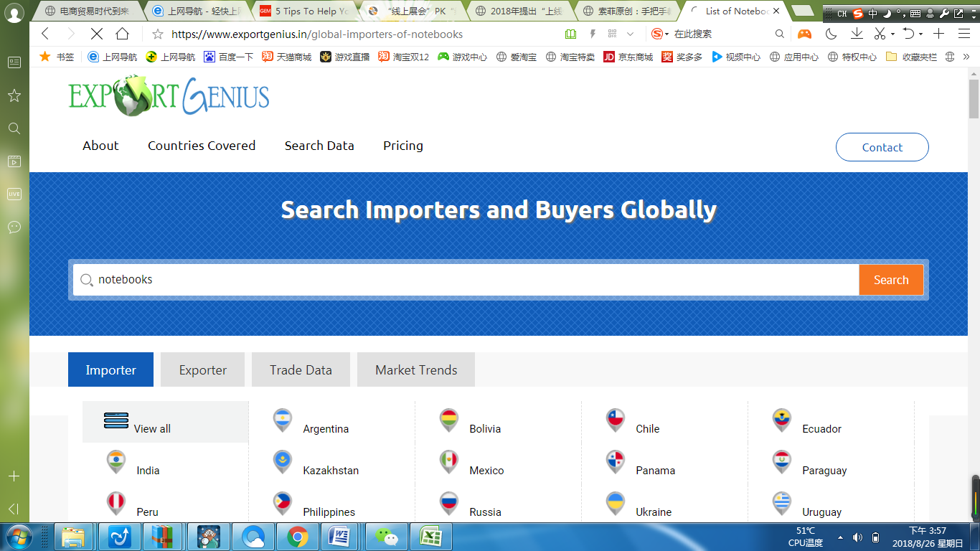Go back to the previous page
Viewport: 980px width, 551px height.
tap(45, 34)
